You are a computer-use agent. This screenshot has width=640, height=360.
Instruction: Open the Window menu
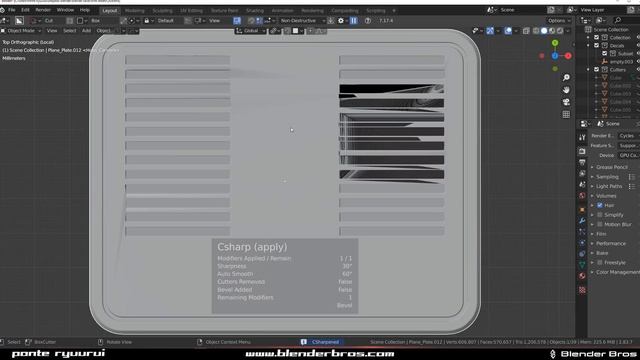[x=65, y=10]
